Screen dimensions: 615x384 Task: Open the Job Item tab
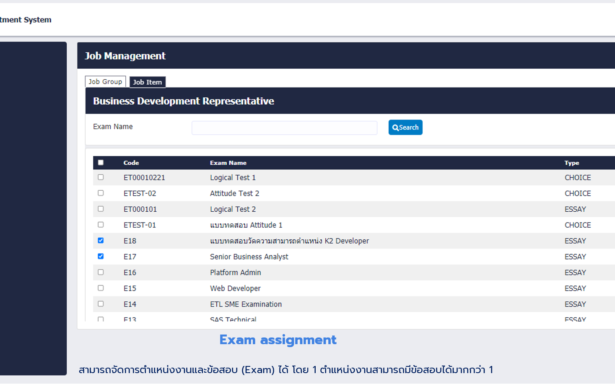(147, 82)
